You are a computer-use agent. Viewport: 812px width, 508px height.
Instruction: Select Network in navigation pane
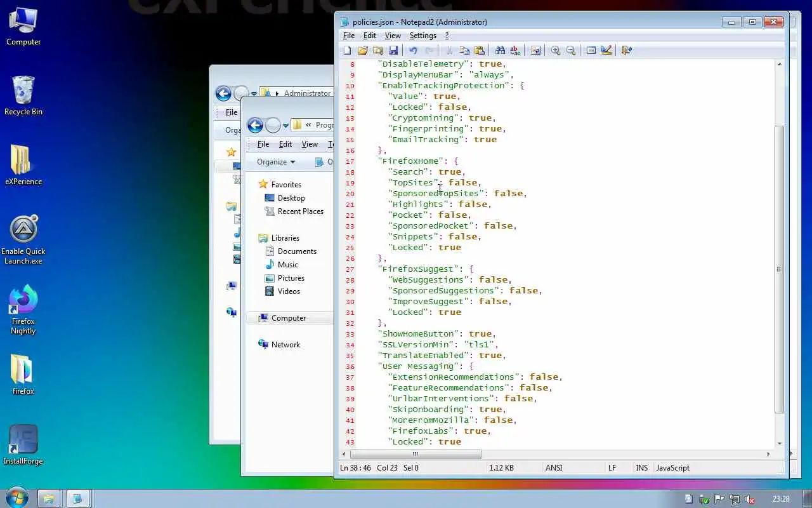[285, 345]
